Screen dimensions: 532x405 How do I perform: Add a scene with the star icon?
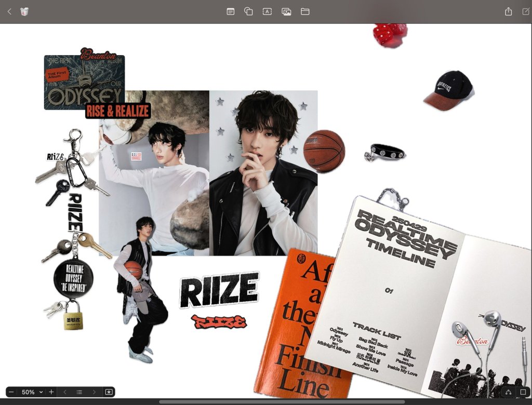click(x=109, y=392)
